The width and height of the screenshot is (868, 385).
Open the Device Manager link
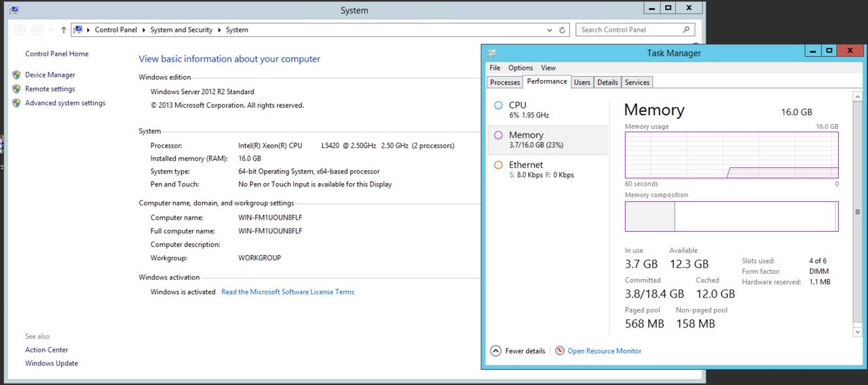point(50,75)
